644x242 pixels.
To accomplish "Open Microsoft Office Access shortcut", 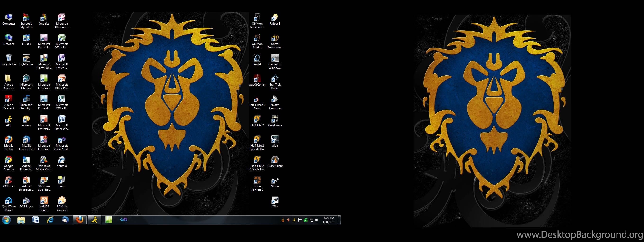I will [62, 21].
